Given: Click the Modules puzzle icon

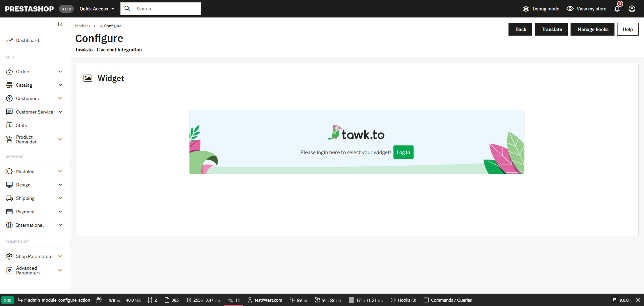Looking at the screenshot, I should (x=9, y=171).
